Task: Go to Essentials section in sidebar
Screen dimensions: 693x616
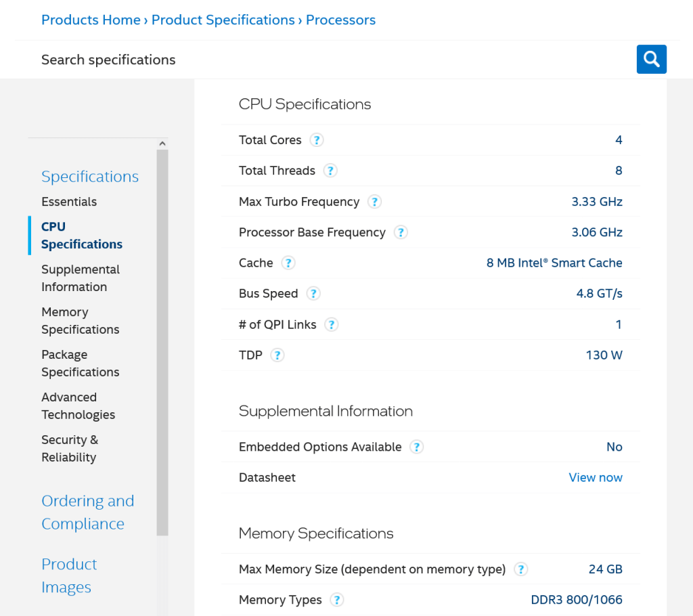Action: tap(69, 202)
